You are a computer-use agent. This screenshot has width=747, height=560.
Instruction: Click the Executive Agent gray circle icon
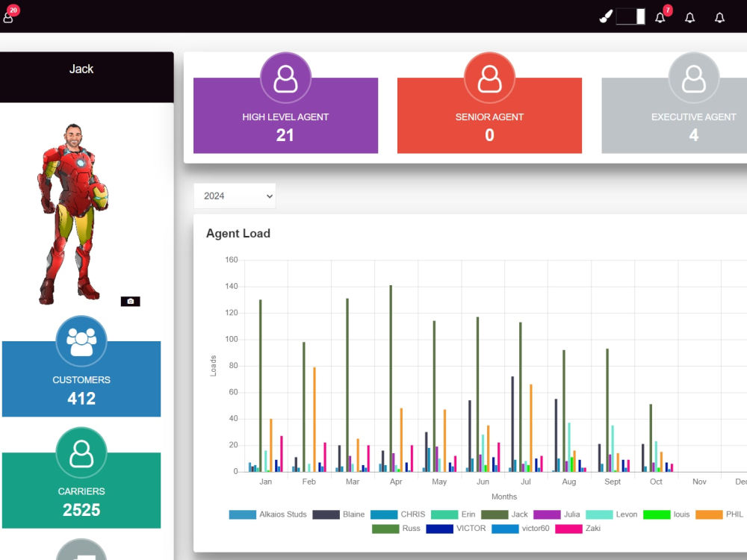point(693,77)
